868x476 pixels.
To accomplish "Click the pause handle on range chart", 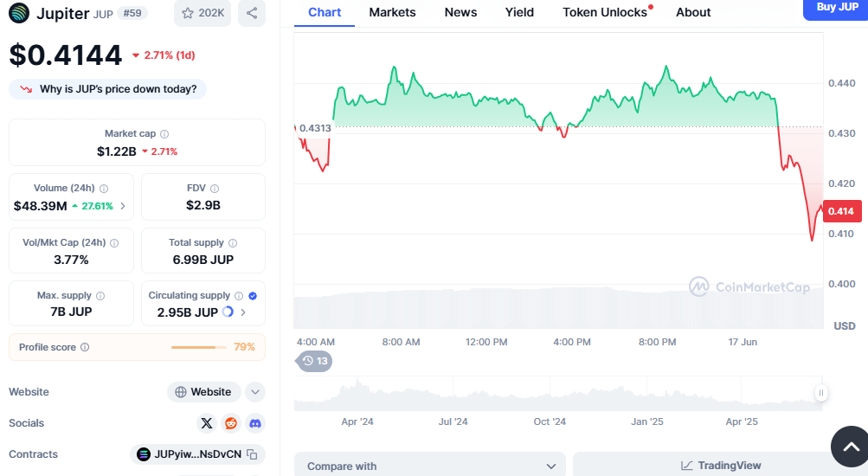I will (821, 393).
